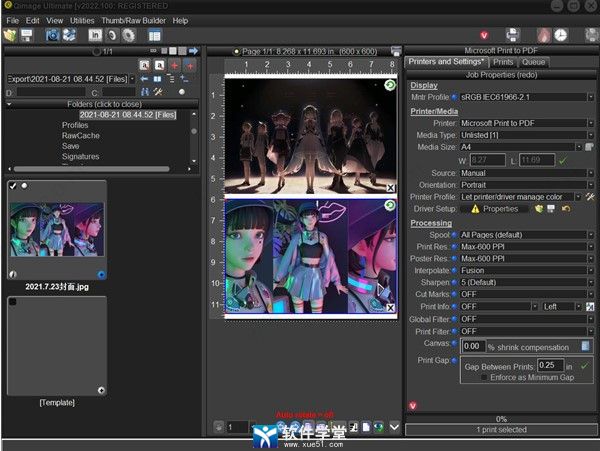This screenshot has height=451, width=600.
Task: Open the Interpolate Fusion dropdown
Action: pos(591,270)
